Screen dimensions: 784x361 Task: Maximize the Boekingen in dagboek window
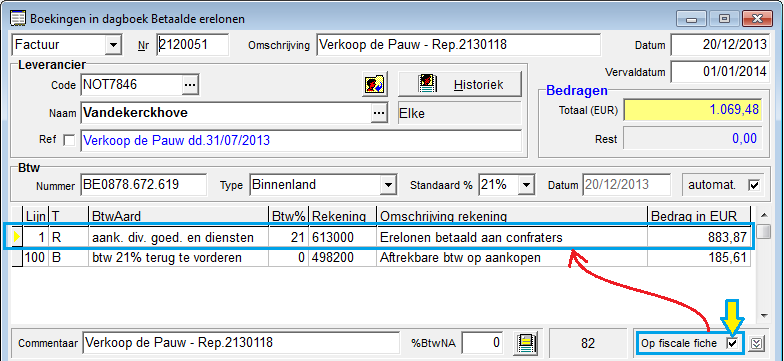tap(724, 19)
